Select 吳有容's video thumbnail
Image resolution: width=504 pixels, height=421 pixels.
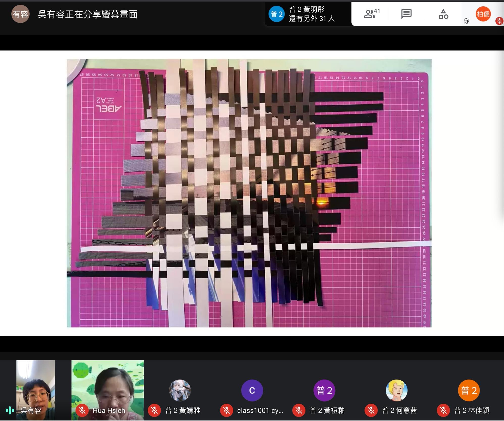coord(36,384)
